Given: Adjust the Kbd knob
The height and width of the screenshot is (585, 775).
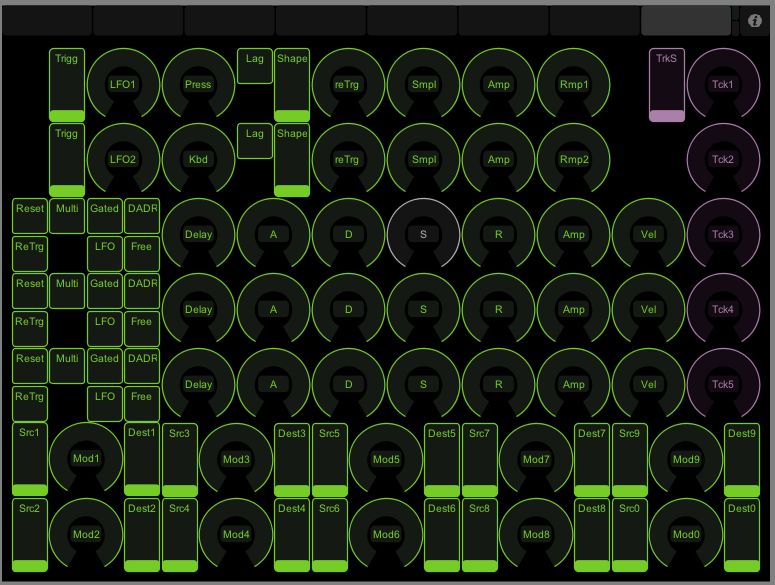Looking at the screenshot, I should [198, 160].
